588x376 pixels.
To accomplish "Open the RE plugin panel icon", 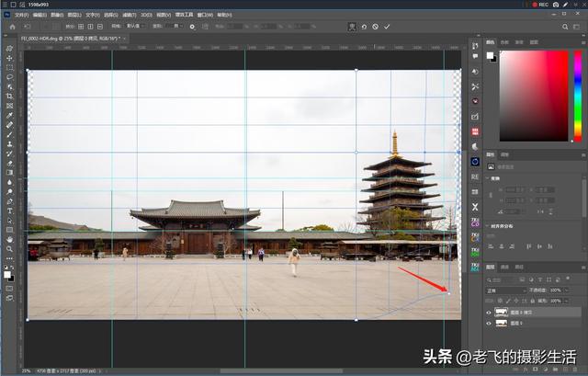I will [475, 177].
